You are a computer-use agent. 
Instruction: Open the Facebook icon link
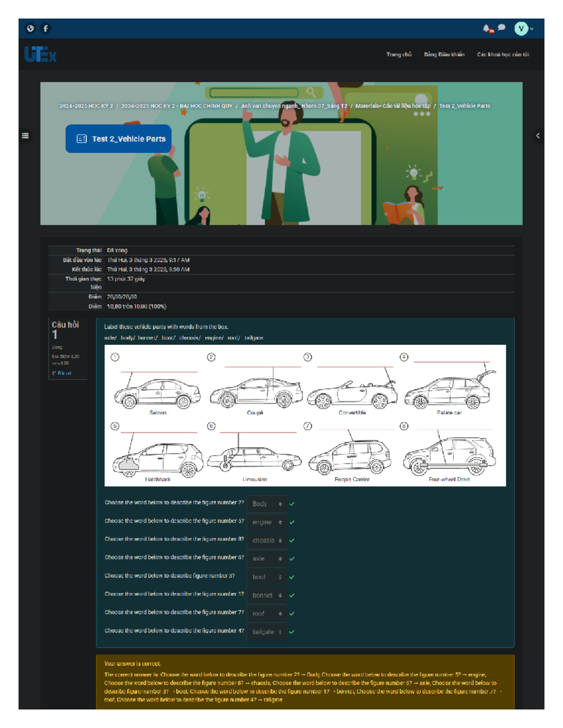(x=46, y=29)
